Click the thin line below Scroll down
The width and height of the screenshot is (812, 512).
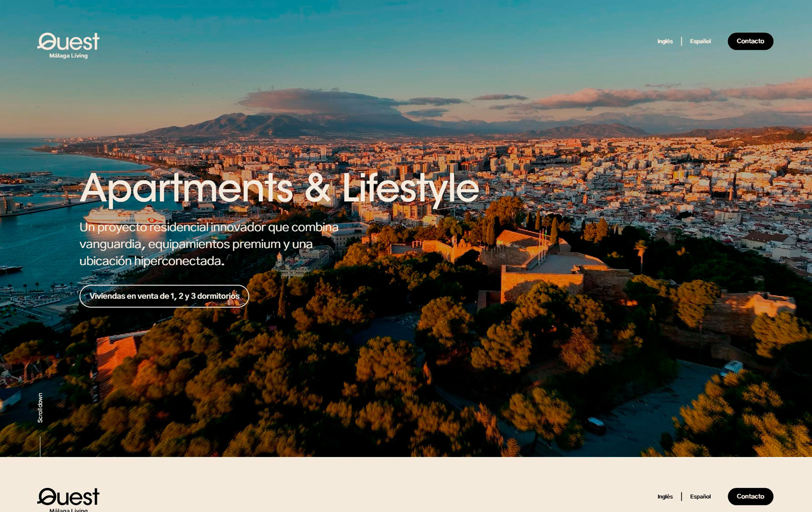tap(40, 446)
